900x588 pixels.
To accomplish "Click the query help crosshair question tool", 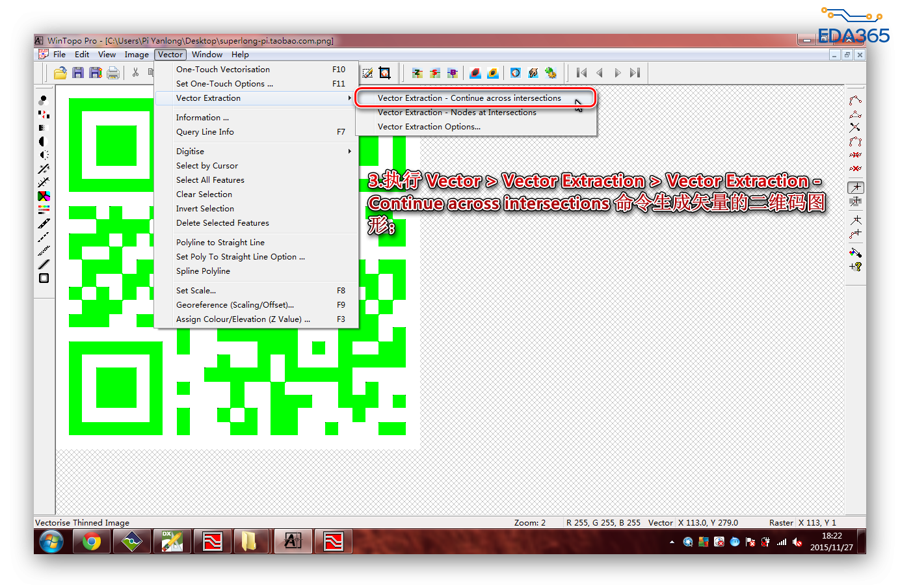I will tap(855, 266).
